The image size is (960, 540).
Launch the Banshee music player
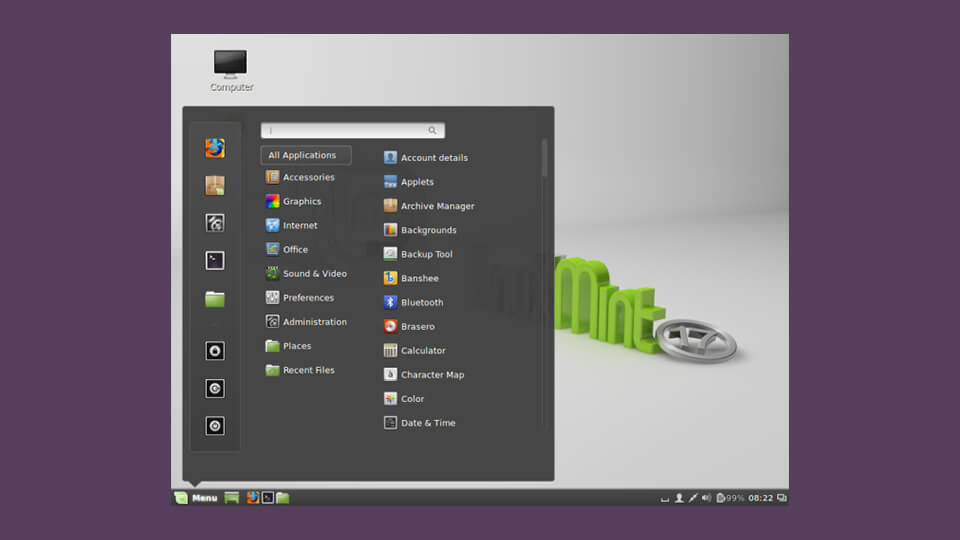411,278
